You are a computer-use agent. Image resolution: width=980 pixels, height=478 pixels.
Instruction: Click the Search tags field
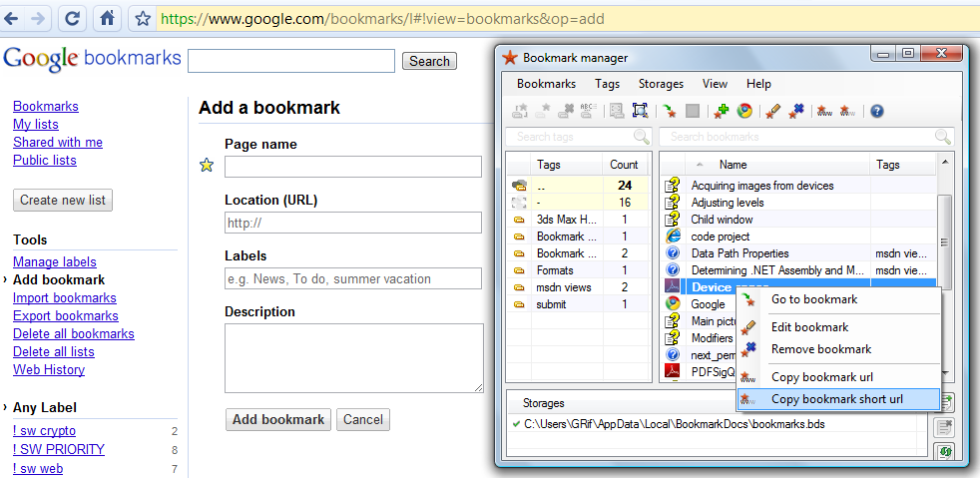pyautogui.click(x=578, y=137)
